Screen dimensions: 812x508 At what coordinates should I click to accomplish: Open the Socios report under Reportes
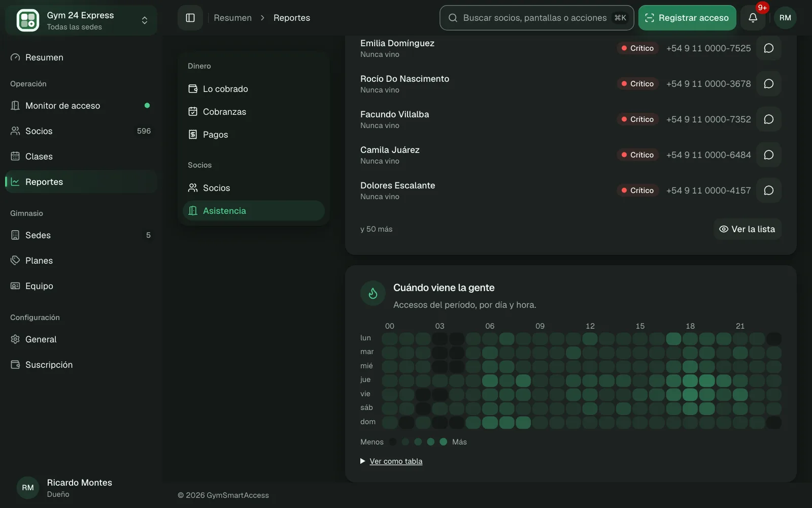coord(254,188)
